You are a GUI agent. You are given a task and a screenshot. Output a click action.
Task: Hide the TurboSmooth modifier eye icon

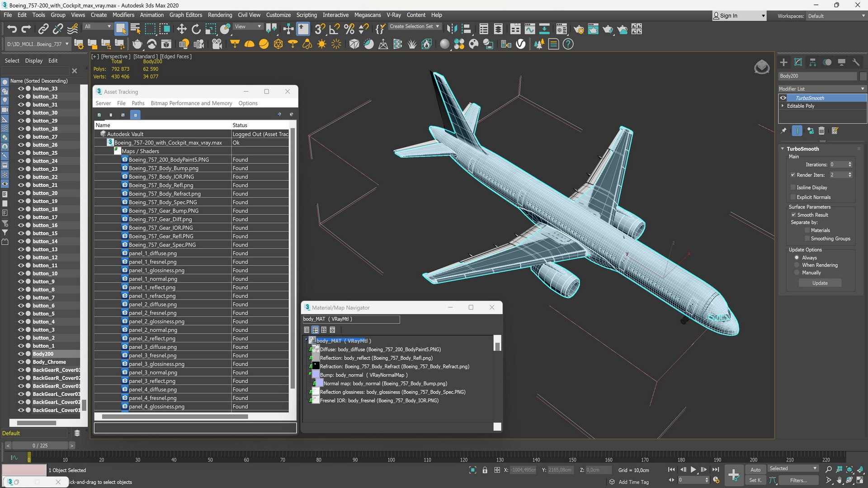[x=783, y=98]
